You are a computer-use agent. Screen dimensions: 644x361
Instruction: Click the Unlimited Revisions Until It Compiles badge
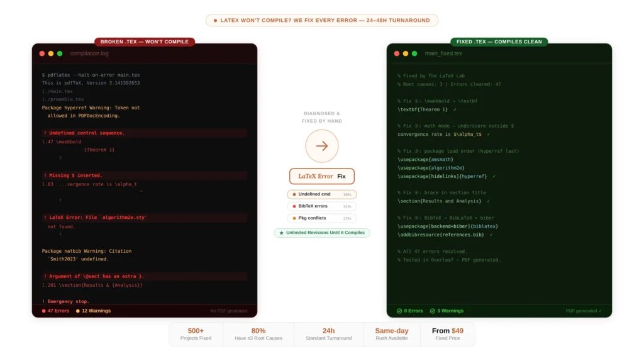coord(321,233)
